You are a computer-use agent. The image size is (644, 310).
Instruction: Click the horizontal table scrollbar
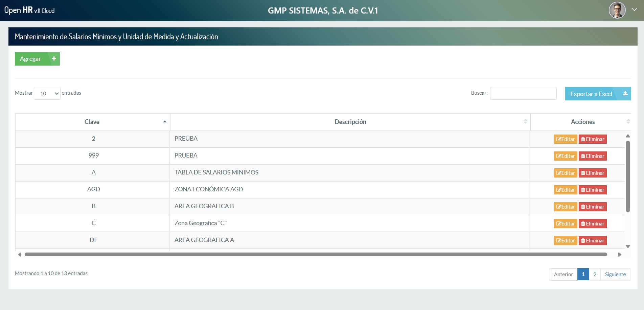[316, 255]
